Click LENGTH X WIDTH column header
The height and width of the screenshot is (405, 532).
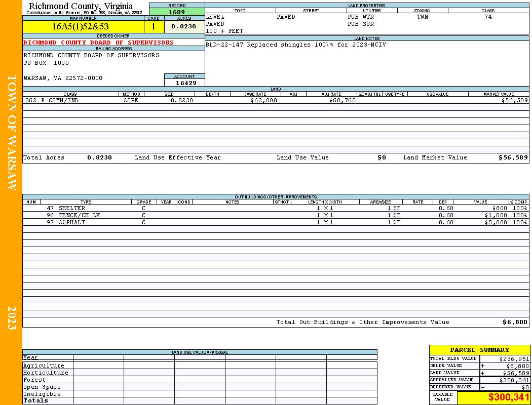pos(325,202)
